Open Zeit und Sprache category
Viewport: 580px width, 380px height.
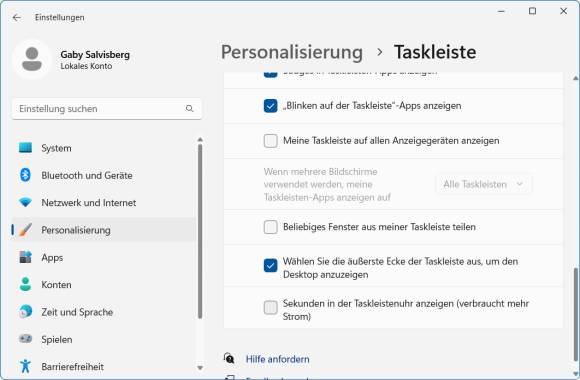[x=104, y=312]
